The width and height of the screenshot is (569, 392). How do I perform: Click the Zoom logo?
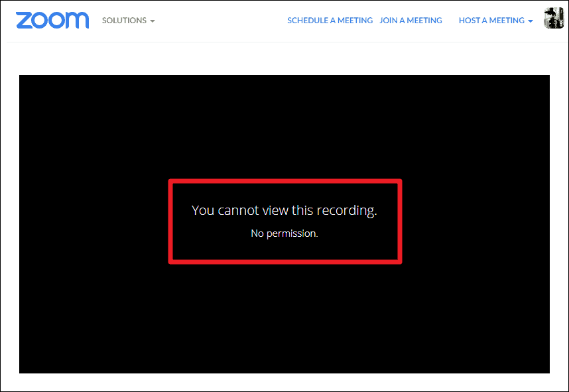(x=52, y=20)
